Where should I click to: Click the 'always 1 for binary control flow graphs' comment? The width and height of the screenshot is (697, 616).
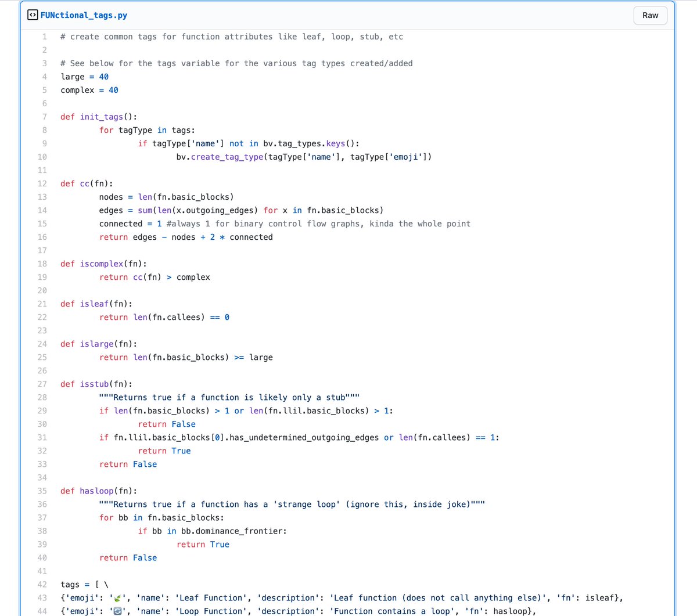tap(318, 224)
